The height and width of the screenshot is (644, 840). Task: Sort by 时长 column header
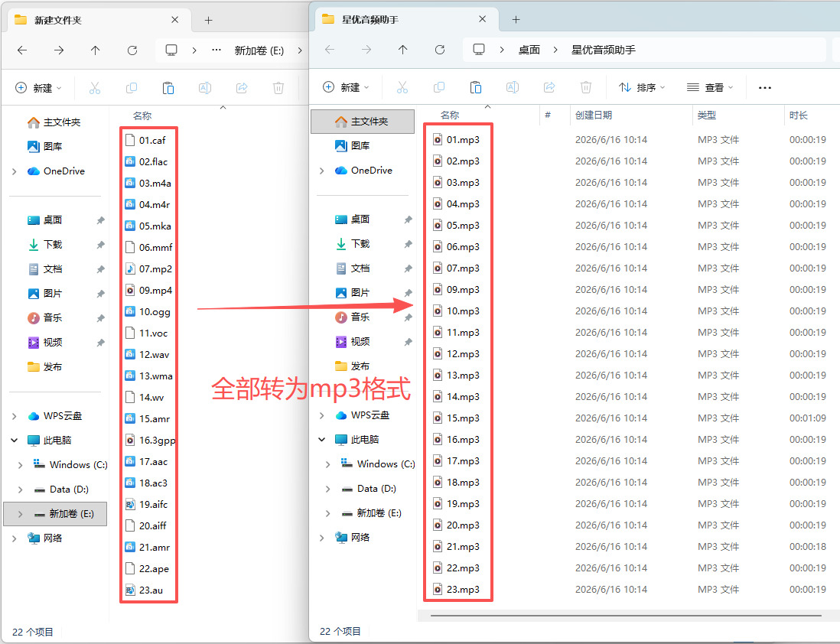point(798,115)
